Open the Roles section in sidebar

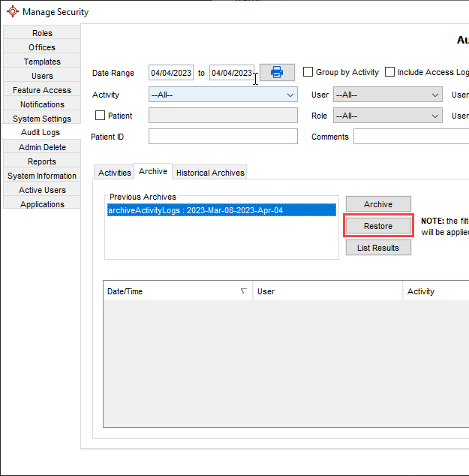(42, 33)
